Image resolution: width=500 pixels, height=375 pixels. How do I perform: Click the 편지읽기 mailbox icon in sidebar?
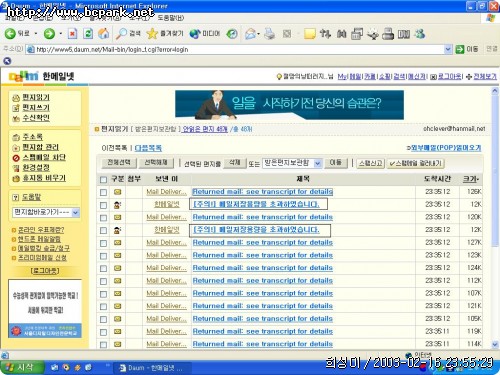coord(16,98)
